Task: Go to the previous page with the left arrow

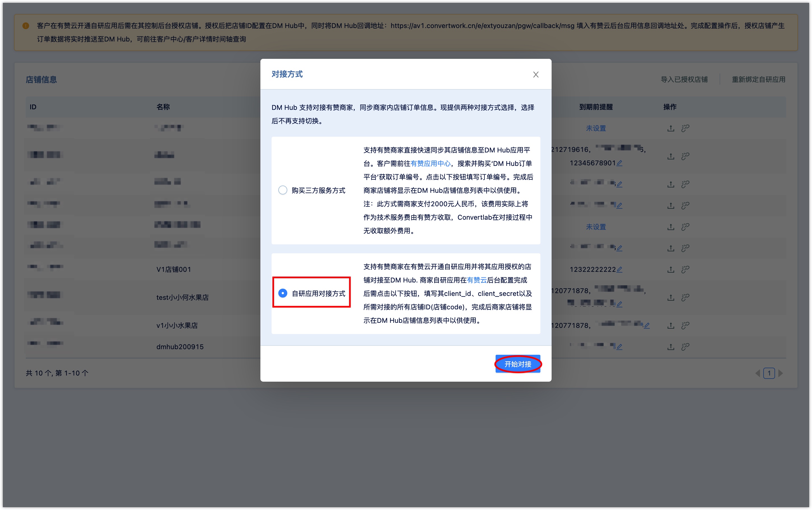Action: point(757,373)
